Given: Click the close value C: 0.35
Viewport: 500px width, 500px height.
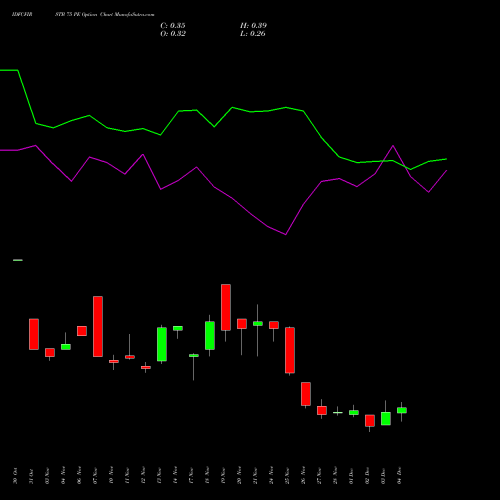Looking at the screenshot, I should pyautogui.click(x=173, y=26).
